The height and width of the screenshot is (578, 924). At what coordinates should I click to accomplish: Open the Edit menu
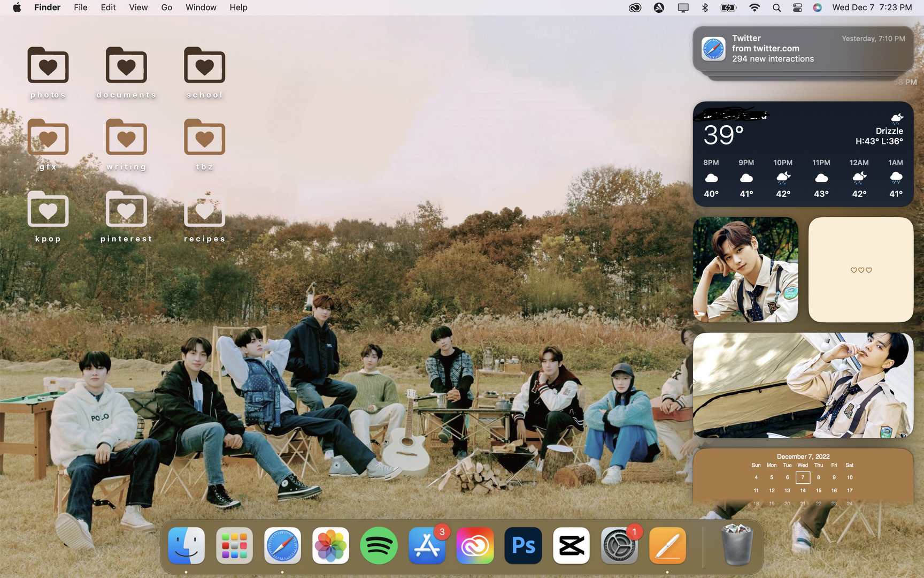(x=108, y=7)
